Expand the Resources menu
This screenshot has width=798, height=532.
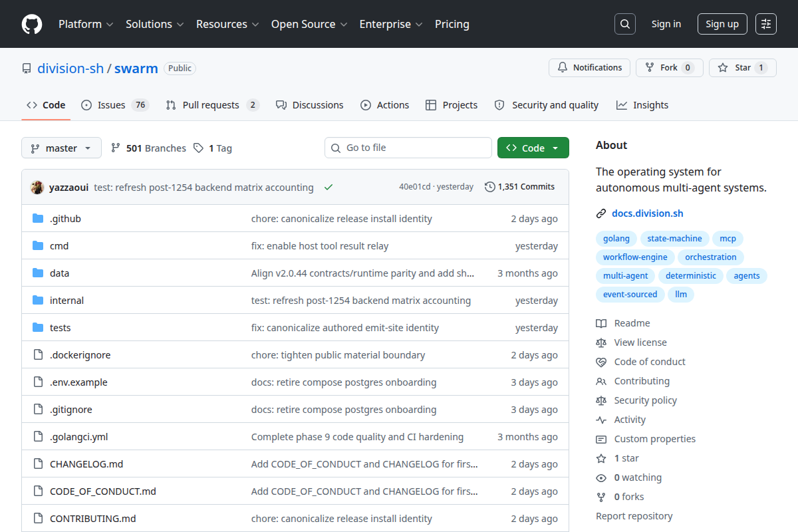[x=227, y=24]
